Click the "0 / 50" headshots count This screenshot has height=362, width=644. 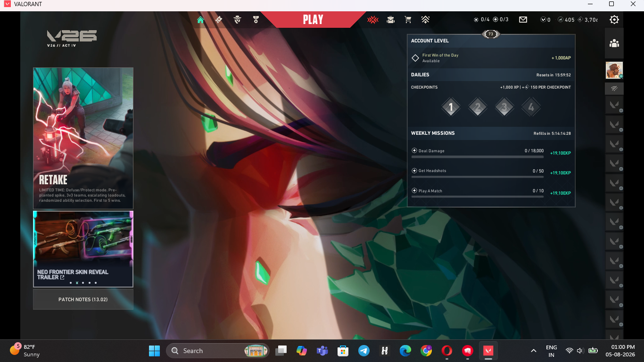[x=538, y=171]
